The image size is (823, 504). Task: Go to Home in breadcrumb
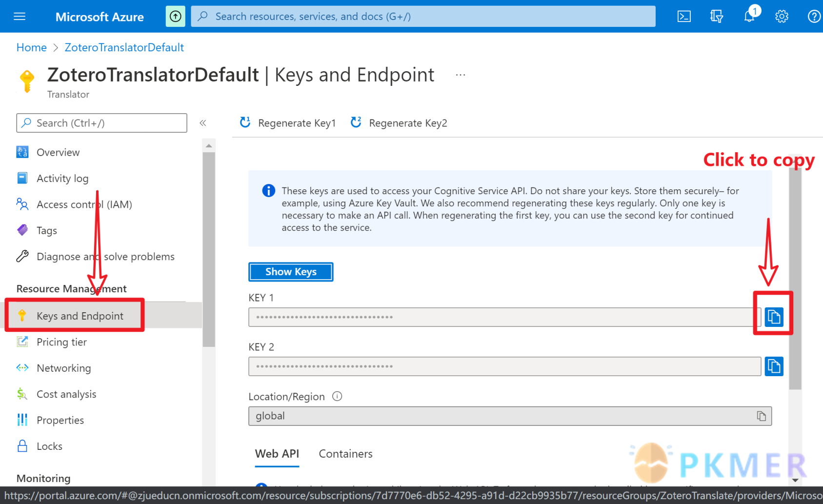[32, 47]
